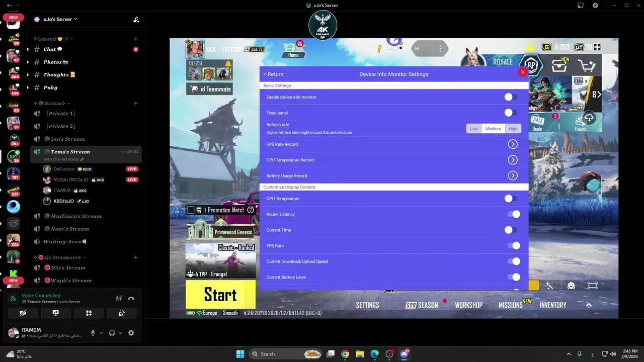This screenshot has width=644, height=362.
Task: Click the Deals sale icon in stream
Action: [x=537, y=122]
